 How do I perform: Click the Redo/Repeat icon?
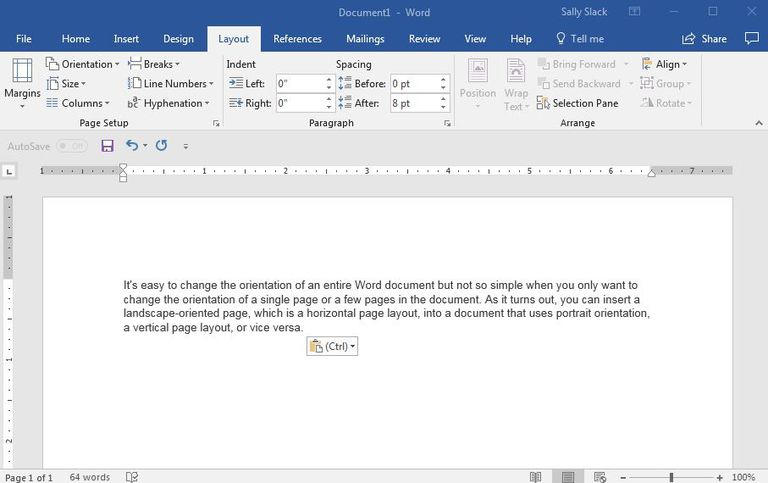click(162, 145)
